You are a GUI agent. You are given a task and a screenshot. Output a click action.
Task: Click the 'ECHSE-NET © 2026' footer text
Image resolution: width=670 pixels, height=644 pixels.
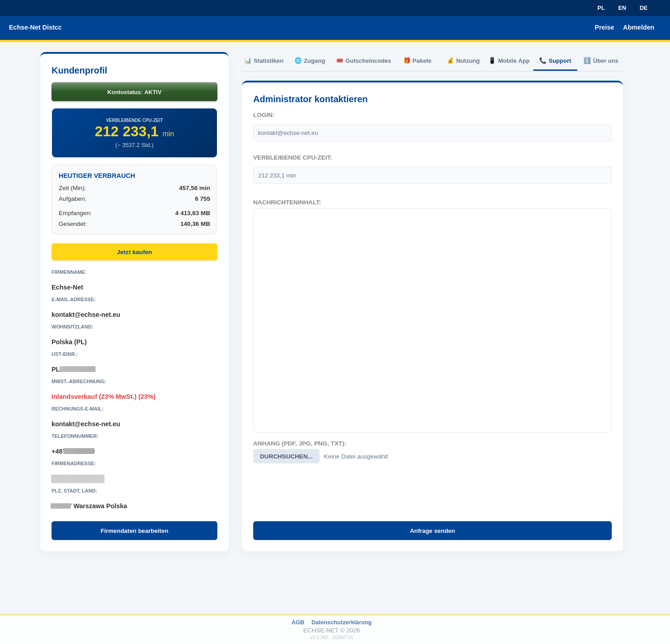coord(332,630)
